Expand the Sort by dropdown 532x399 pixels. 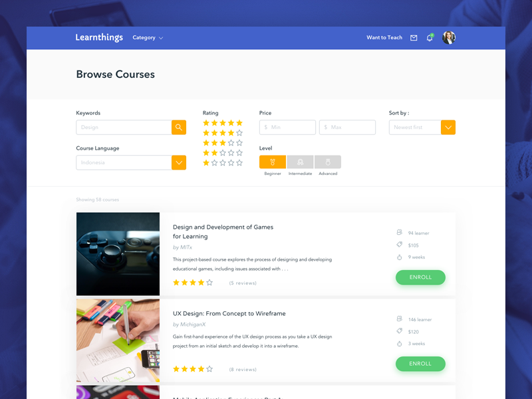[x=448, y=127]
